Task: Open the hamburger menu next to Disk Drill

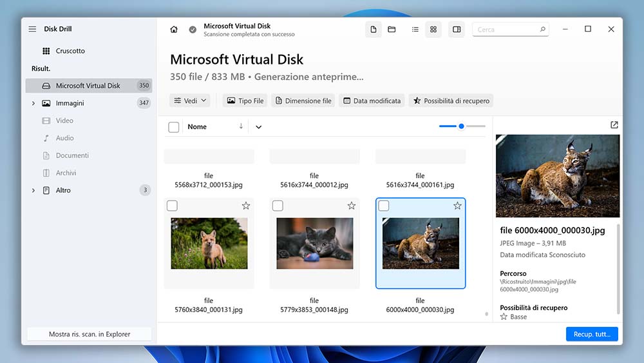Action: coord(32,29)
